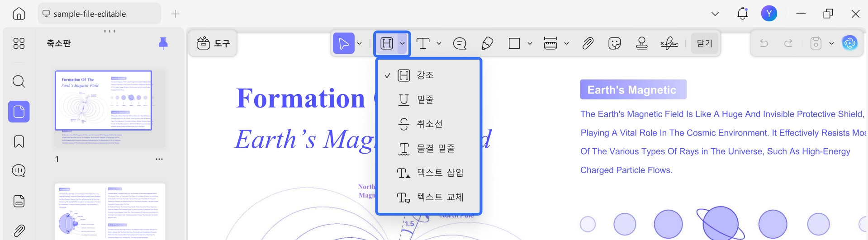
Task: Select the highlight tool in toolbar
Action: (x=387, y=43)
